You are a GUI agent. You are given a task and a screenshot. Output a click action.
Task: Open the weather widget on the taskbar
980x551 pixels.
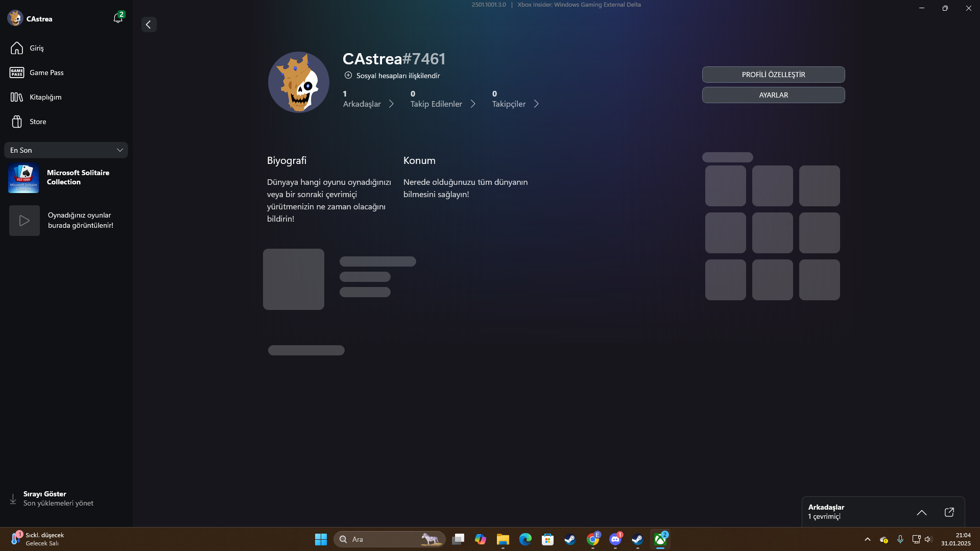pos(39,539)
